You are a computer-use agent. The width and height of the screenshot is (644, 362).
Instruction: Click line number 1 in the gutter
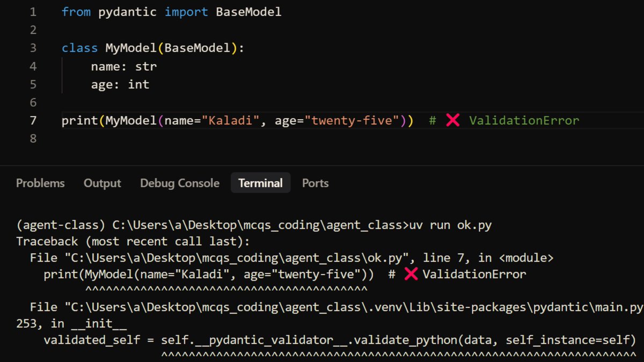[33, 11]
